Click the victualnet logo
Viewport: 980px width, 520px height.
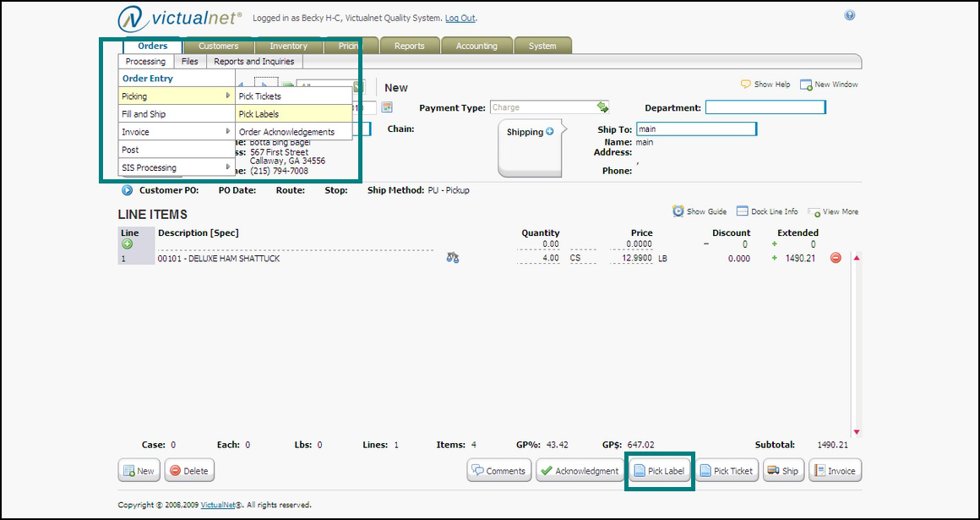coord(179,19)
